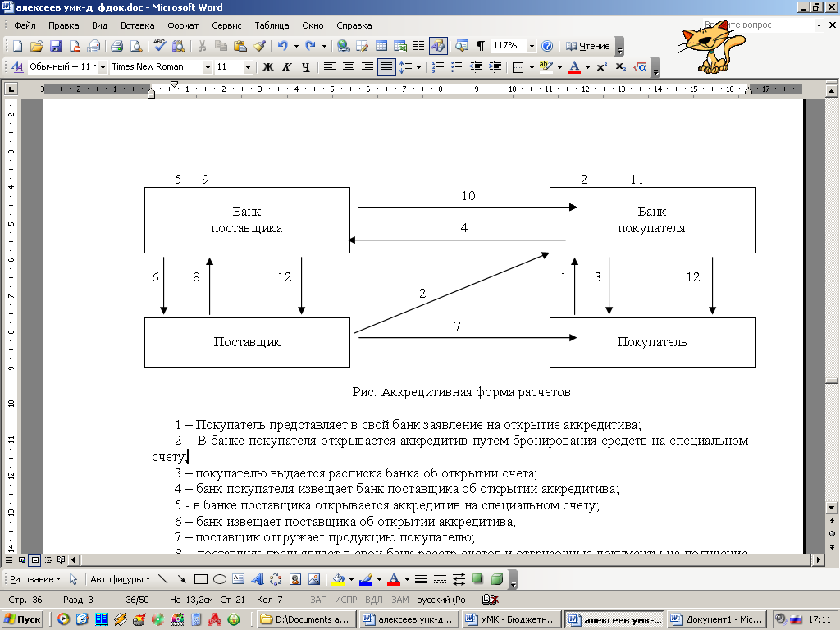Open the Файл menu

pyautogui.click(x=25, y=25)
